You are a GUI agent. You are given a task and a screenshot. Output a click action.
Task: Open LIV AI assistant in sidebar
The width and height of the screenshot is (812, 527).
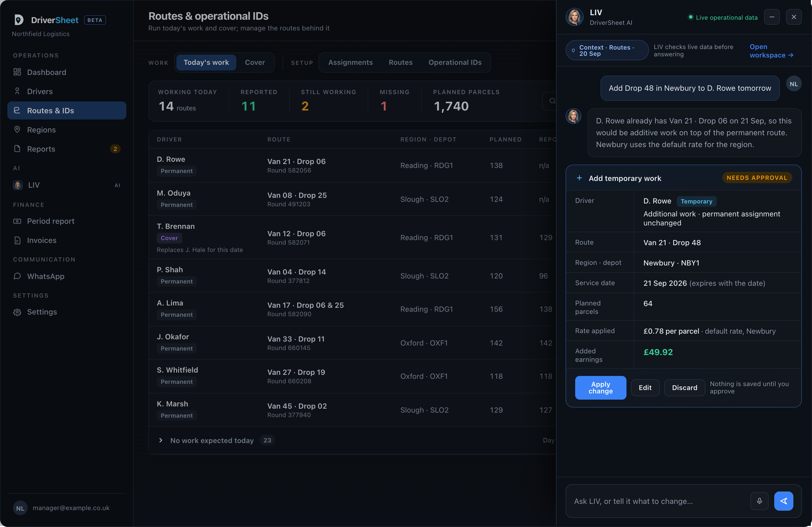67,185
